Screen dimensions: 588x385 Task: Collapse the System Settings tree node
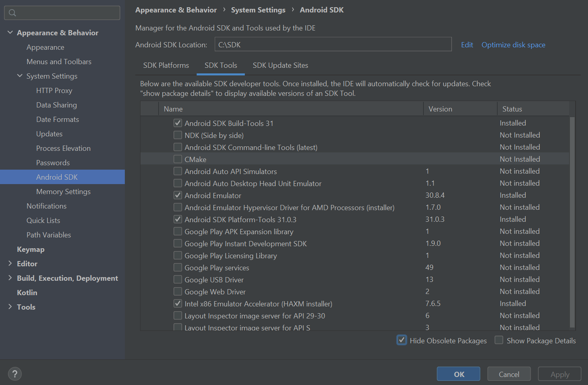pyautogui.click(x=20, y=76)
